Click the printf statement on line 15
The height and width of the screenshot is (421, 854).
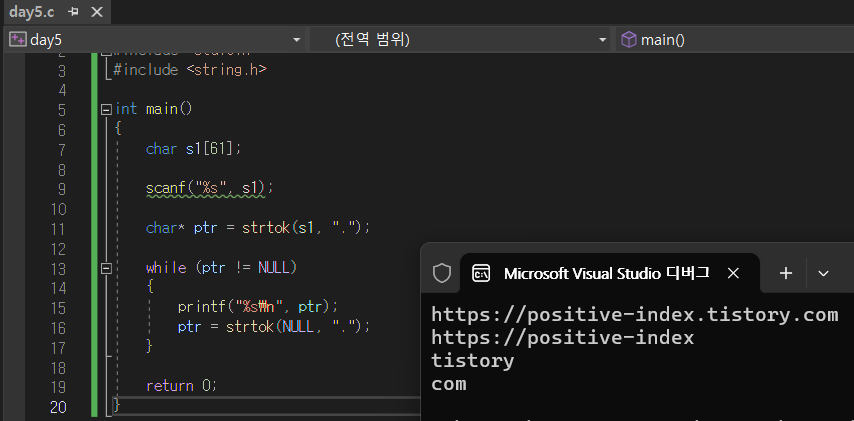258,307
